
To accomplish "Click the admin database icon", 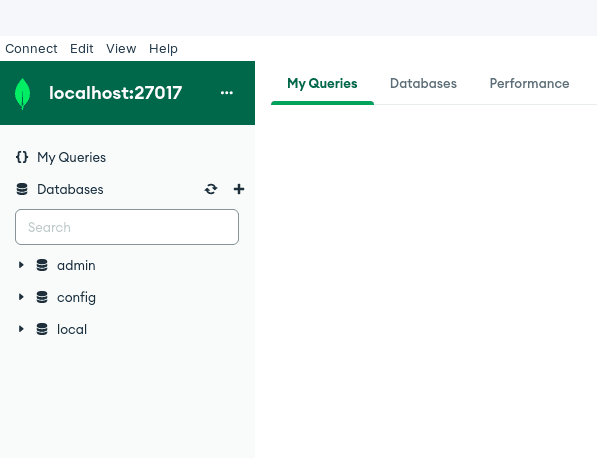I will point(42,265).
